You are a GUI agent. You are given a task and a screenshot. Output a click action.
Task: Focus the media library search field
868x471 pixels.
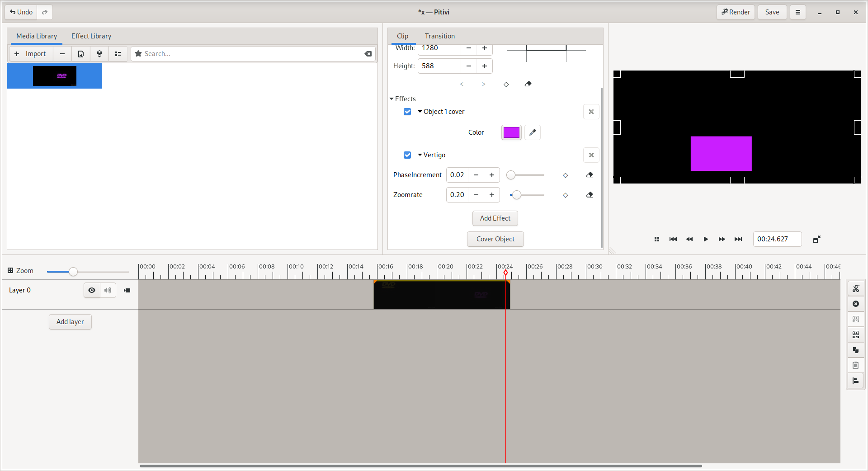click(x=253, y=54)
